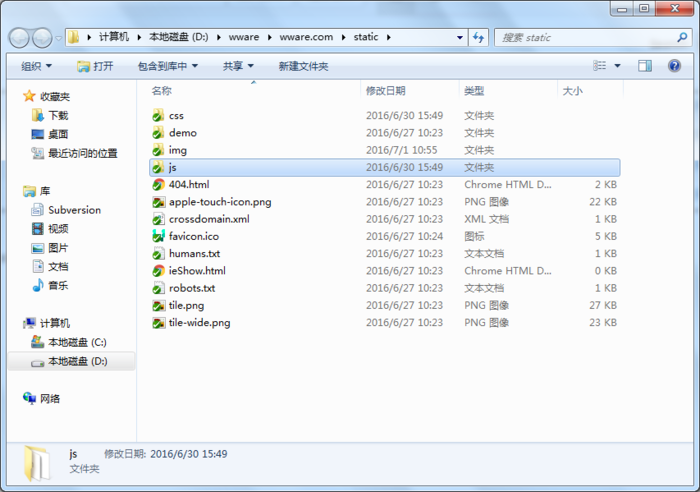The width and height of the screenshot is (700, 492).
Task: Click the back navigation arrow
Action: (19, 38)
